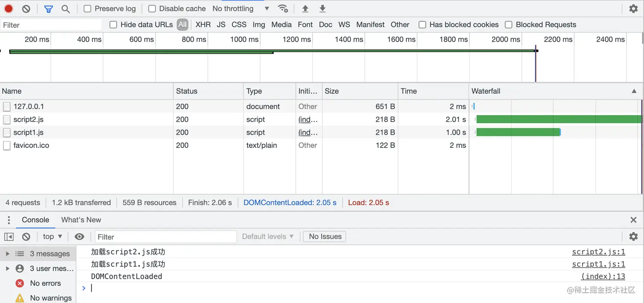Viewport: 644px width, 303px height.
Task: Expand the 3 user messages group
Action: click(7, 268)
